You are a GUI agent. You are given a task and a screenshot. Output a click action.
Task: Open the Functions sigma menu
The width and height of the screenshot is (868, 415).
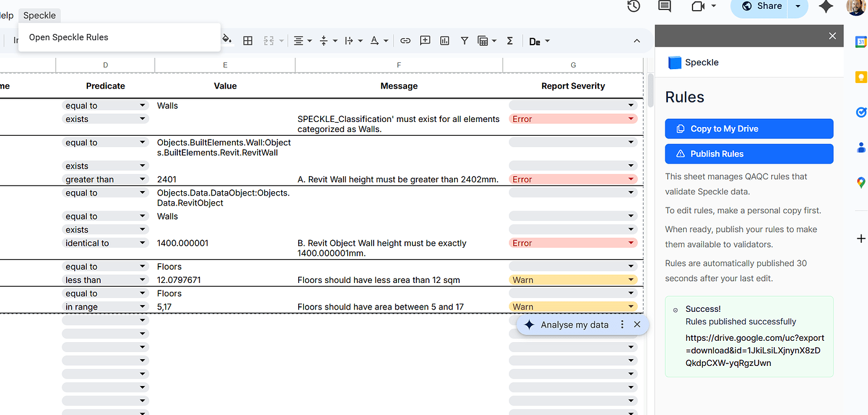(509, 41)
